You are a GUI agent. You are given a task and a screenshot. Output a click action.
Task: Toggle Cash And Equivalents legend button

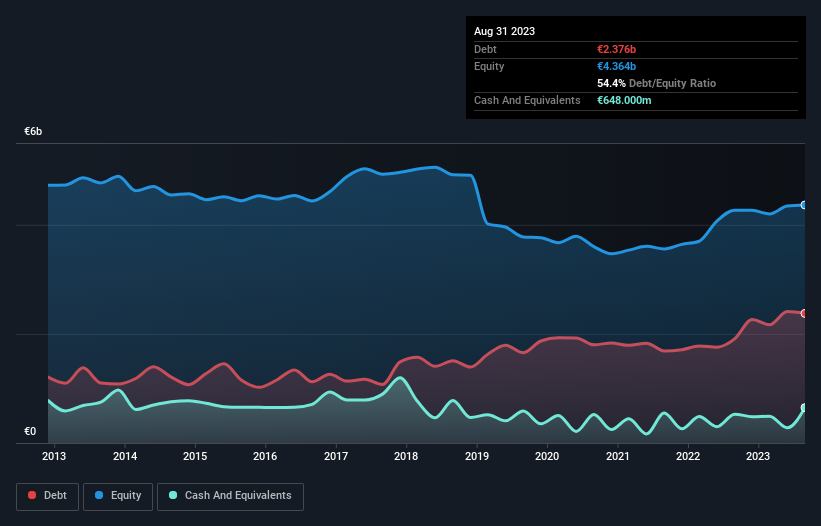pyautogui.click(x=230, y=496)
